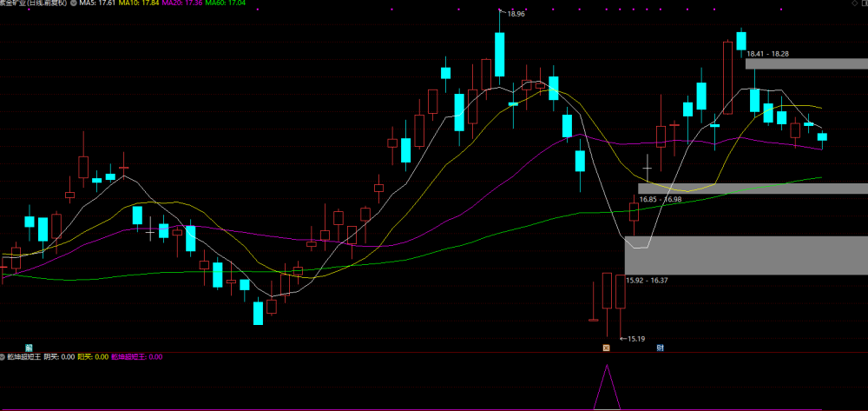Click the blue 财 financial marker icon
This screenshot has width=868, height=411.
tap(660, 348)
